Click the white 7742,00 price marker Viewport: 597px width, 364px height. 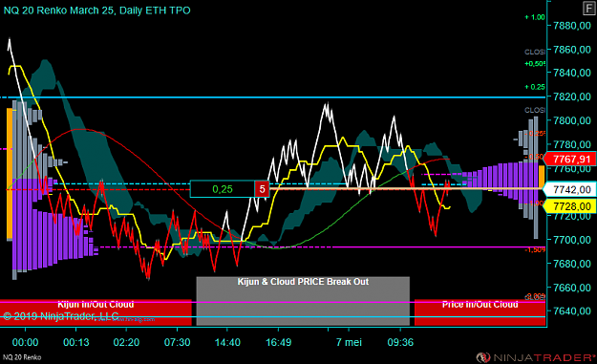(x=569, y=189)
